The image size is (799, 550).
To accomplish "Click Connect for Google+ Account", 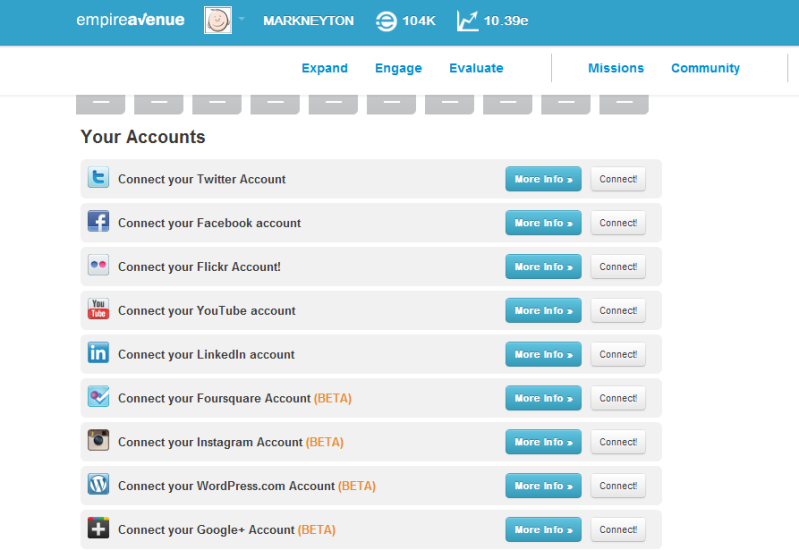I will 618,530.
